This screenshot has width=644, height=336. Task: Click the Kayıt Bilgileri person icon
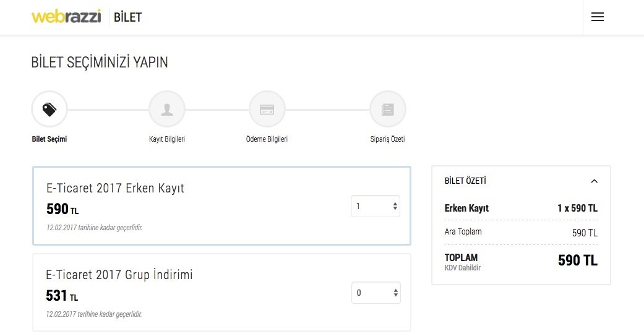[x=167, y=110]
